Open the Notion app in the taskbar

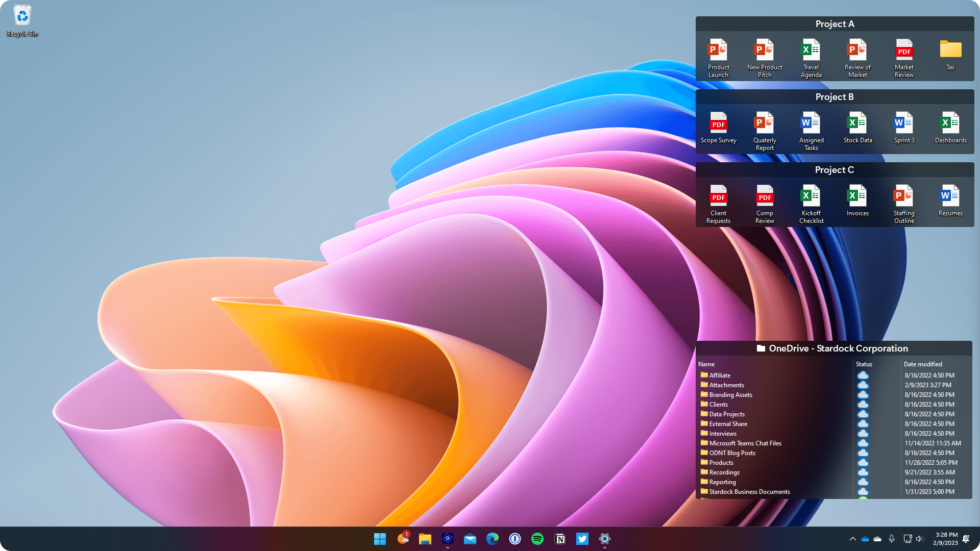point(559,538)
